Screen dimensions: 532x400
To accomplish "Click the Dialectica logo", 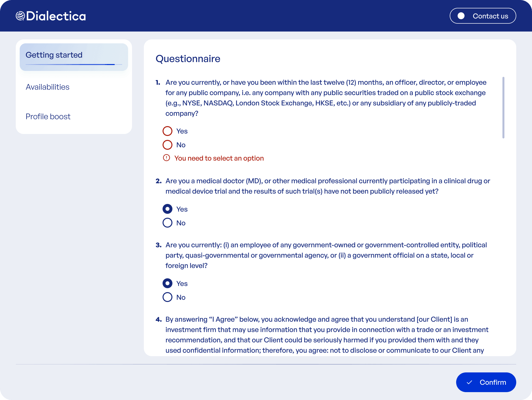I will pyautogui.click(x=51, y=16).
